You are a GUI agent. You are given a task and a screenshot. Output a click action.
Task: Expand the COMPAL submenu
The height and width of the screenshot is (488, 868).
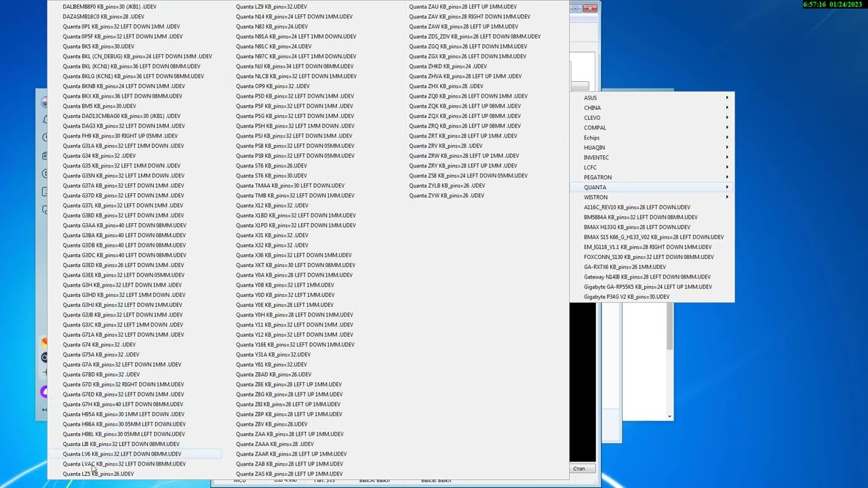[652, 127]
